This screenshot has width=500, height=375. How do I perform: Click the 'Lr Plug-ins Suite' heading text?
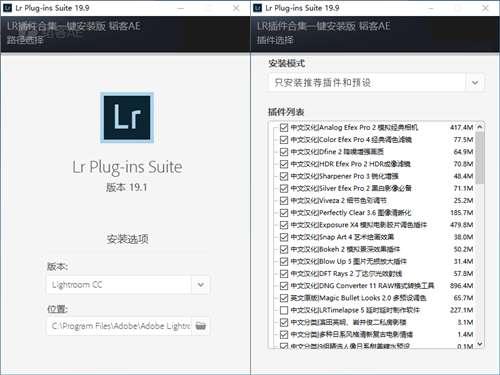click(x=127, y=167)
